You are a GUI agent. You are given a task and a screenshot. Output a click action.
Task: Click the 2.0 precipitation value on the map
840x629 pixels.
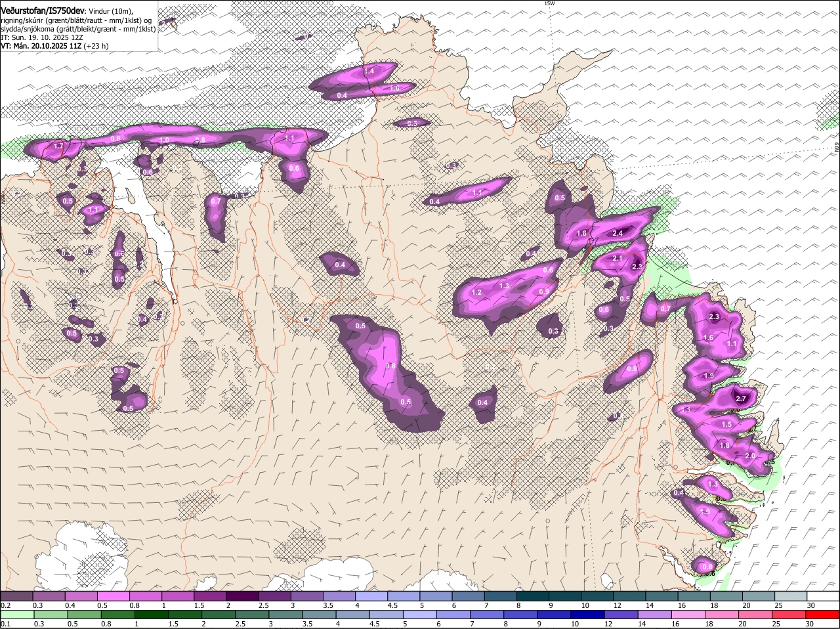[x=751, y=456]
